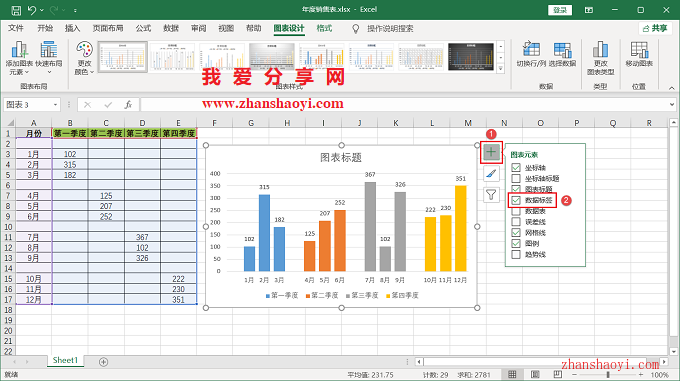Click the Redo icon
The height and width of the screenshot is (381, 680).
point(54,10)
